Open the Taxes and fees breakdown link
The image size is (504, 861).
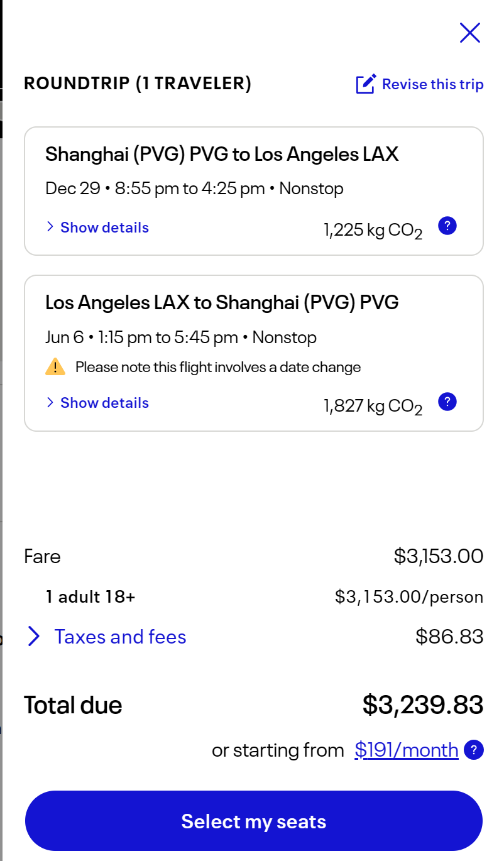(120, 637)
